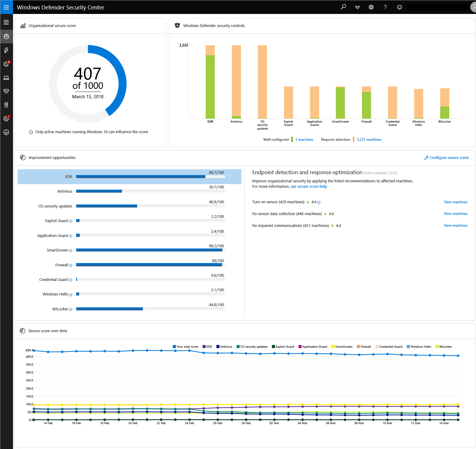Open the machines list laptop icon
The height and width of the screenshot is (449, 476).
click(6, 78)
